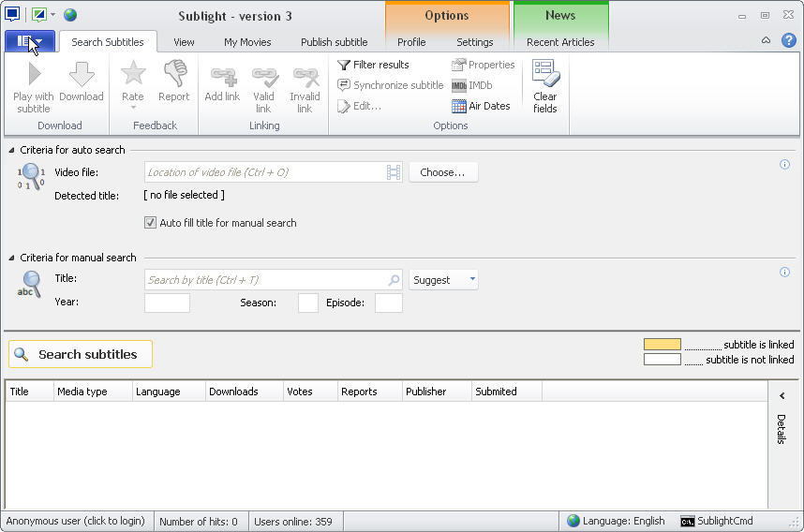Launch SublightCmd from status bar
Image resolution: width=804 pixels, height=532 pixels.
717,522
